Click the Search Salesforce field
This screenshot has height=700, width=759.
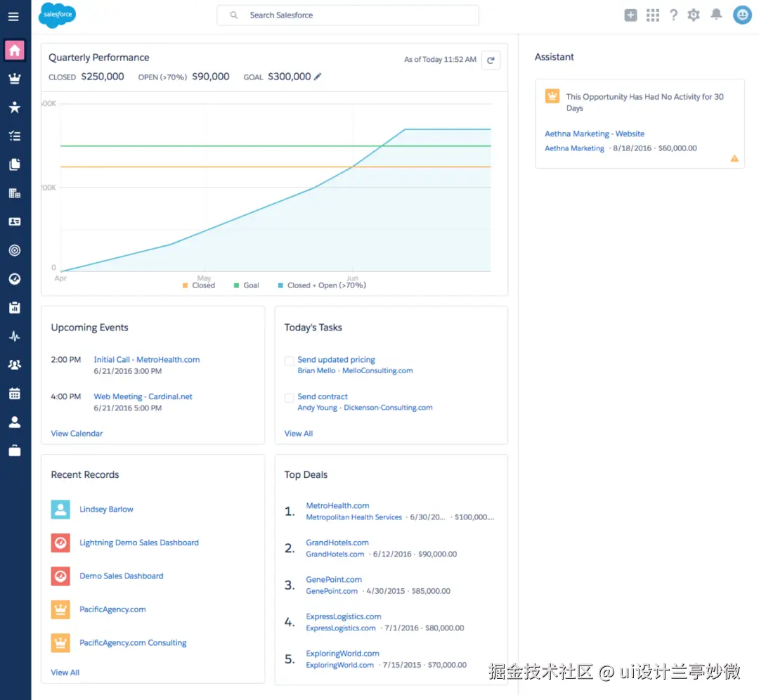348,15
